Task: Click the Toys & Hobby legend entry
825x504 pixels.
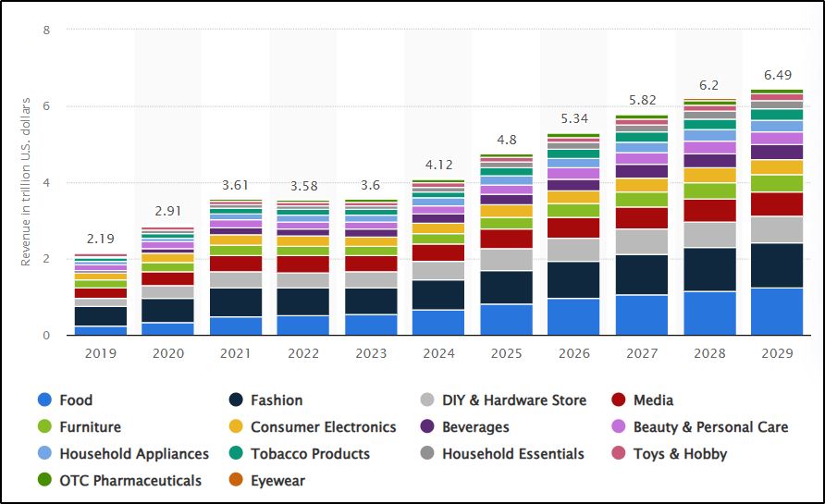Action: pos(680,454)
